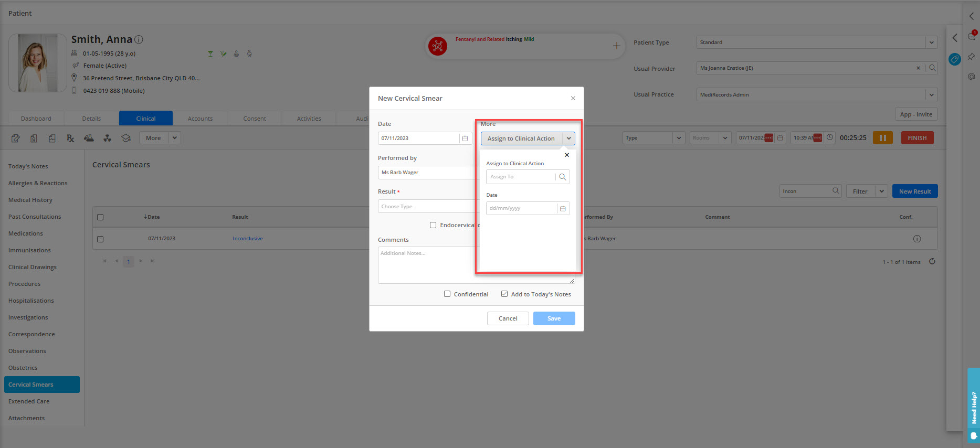Click the New Result button

pyautogui.click(x=915, y=191)
